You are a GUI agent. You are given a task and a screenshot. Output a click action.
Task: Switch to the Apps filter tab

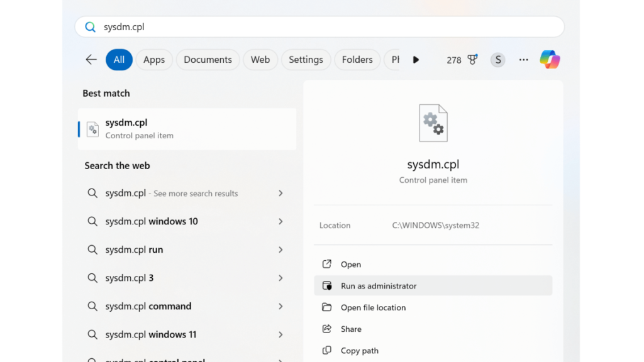pyautogui.click(x=154, y=60)
